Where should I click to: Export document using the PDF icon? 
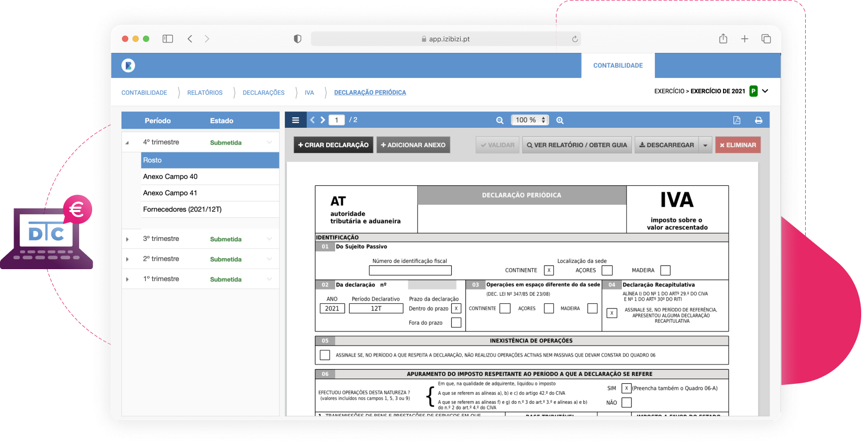(x=737, y=120)
